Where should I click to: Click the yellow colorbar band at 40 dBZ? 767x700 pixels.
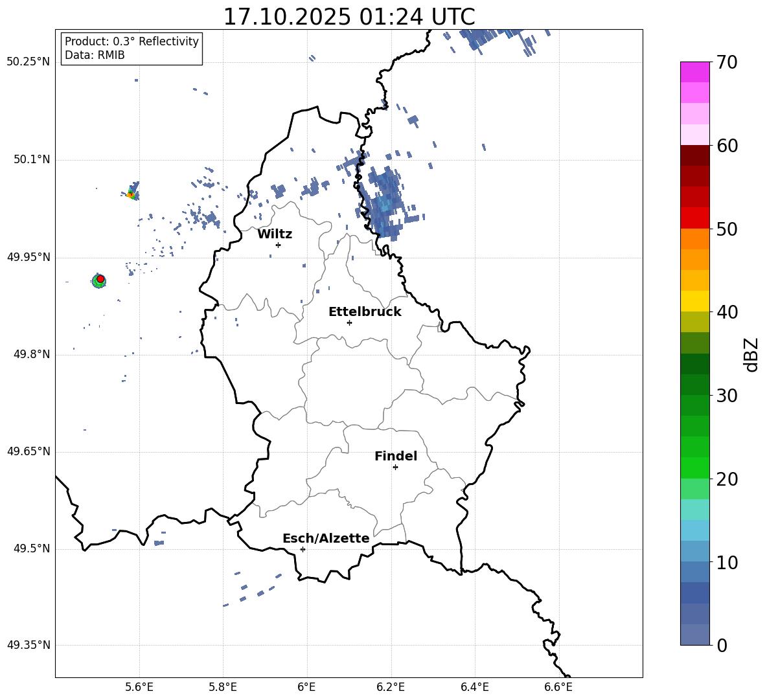coord(694,301)
